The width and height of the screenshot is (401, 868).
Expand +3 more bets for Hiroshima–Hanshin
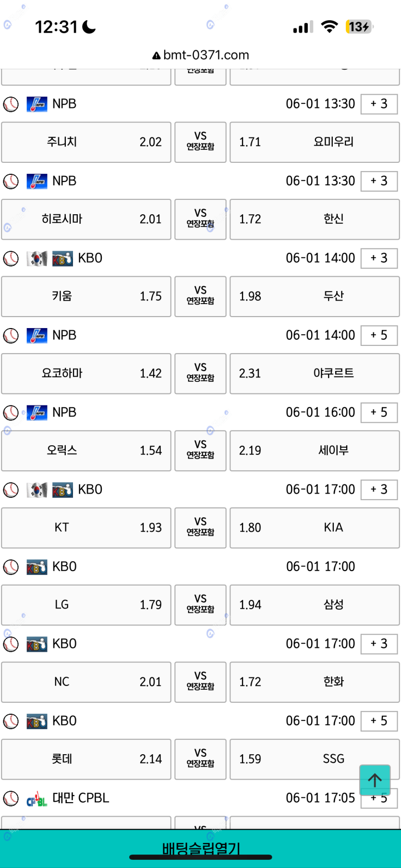pos(379,181)
